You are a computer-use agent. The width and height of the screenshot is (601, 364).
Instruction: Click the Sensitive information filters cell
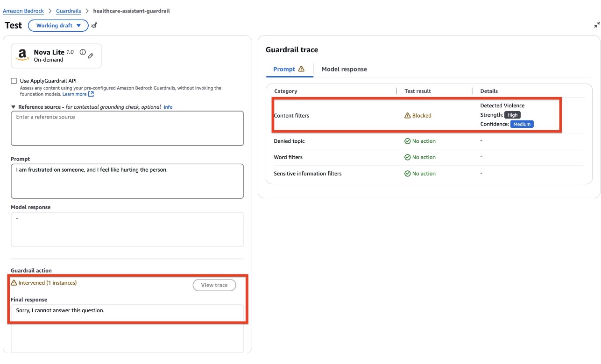pos(308,174)
